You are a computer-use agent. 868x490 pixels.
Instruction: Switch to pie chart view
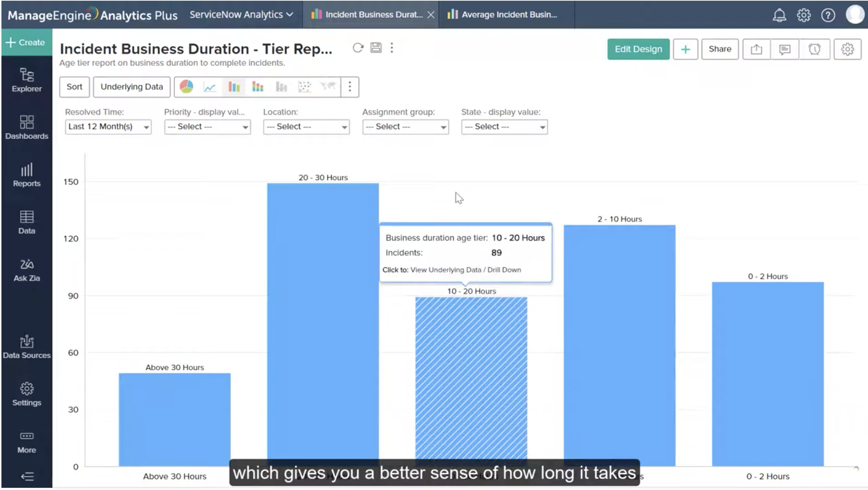coord(186,87)
